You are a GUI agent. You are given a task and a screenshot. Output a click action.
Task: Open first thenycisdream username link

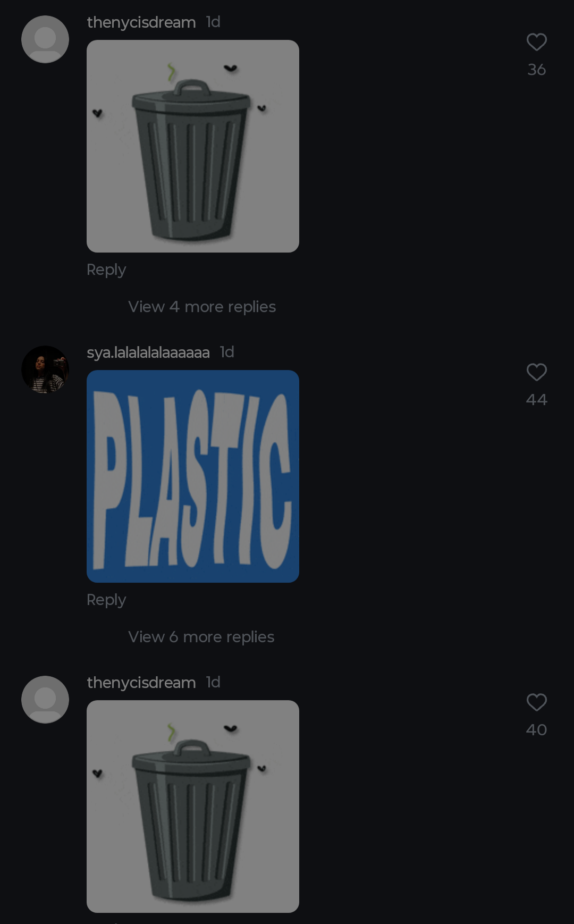tap(141, 22)
